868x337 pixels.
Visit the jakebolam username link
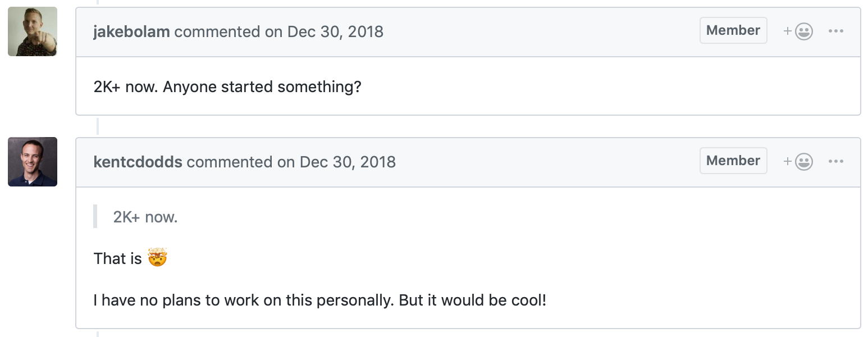[x=131, y=31]
